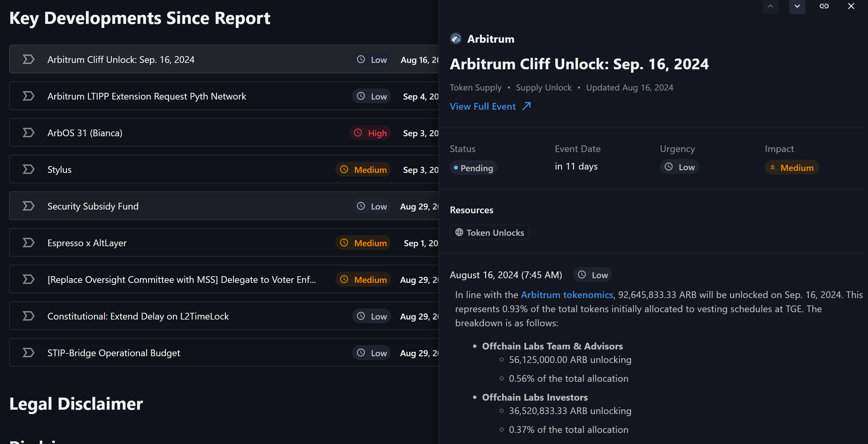Close the event detail panel
Screen dimensions: 868x444
(851, 6)
